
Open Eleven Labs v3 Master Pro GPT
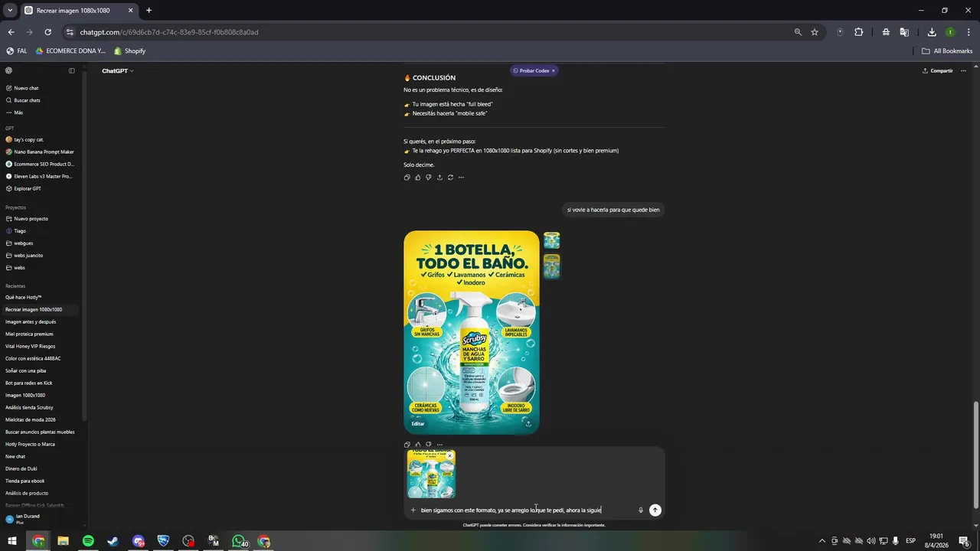(42, 176)
